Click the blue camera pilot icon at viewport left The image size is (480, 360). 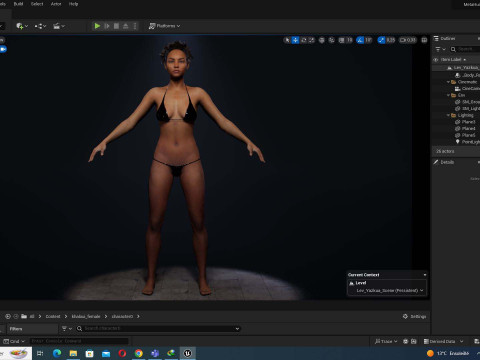point(3,49)
